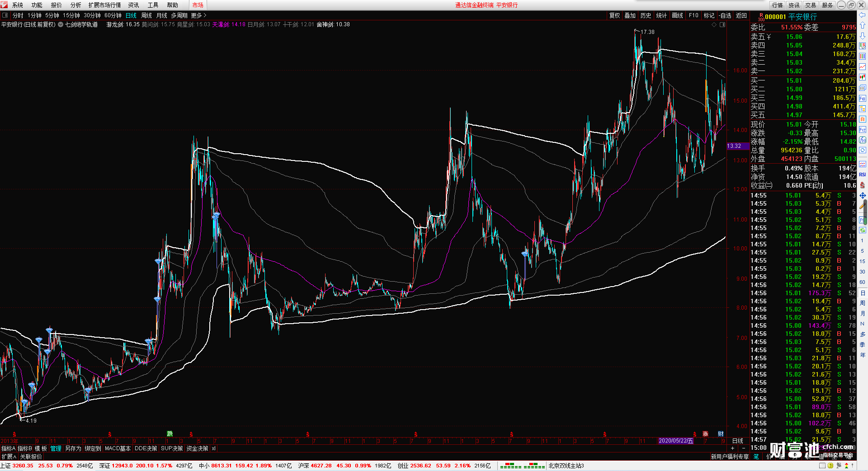Zoom in chart with the + button
Viewport: 868px width, 471px height.
coord(733,448)
